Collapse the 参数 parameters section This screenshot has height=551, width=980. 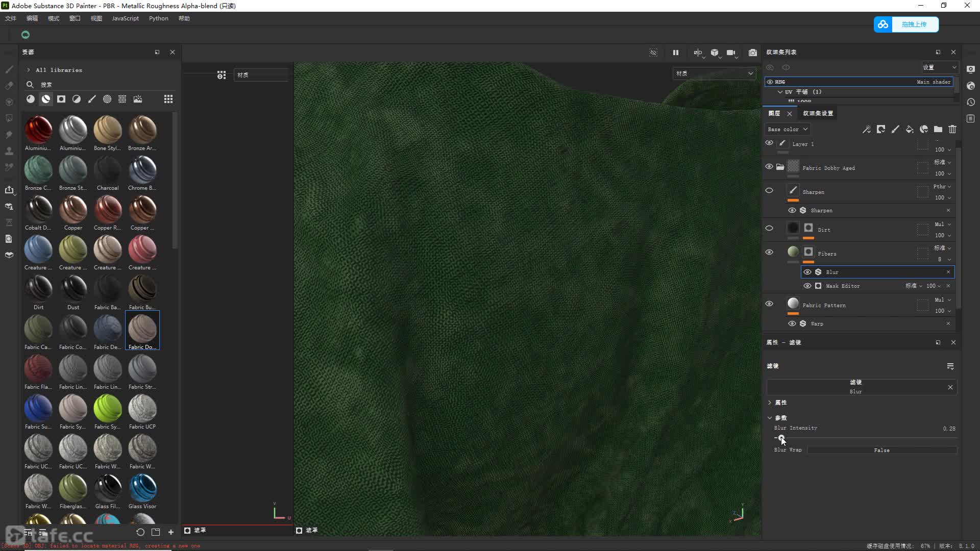click(x=770, y=418)
